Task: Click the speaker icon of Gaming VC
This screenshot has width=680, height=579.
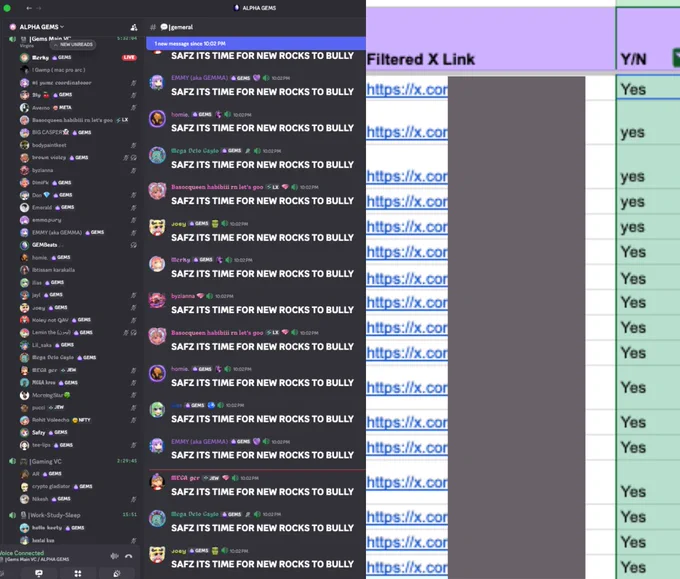Action: coord(13,461)
